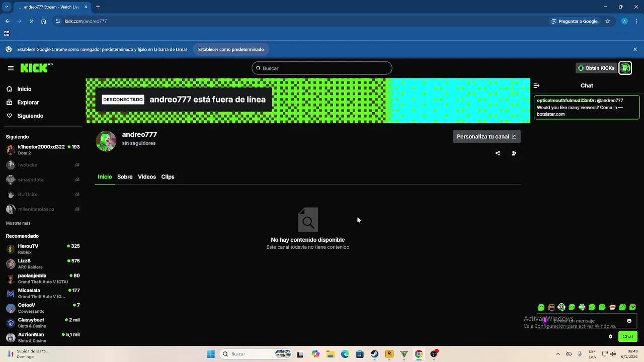644x362 pixels.
Task: Open Siguiendo in the sidebar
Action: pyautogui.click(x=30, y=116)
